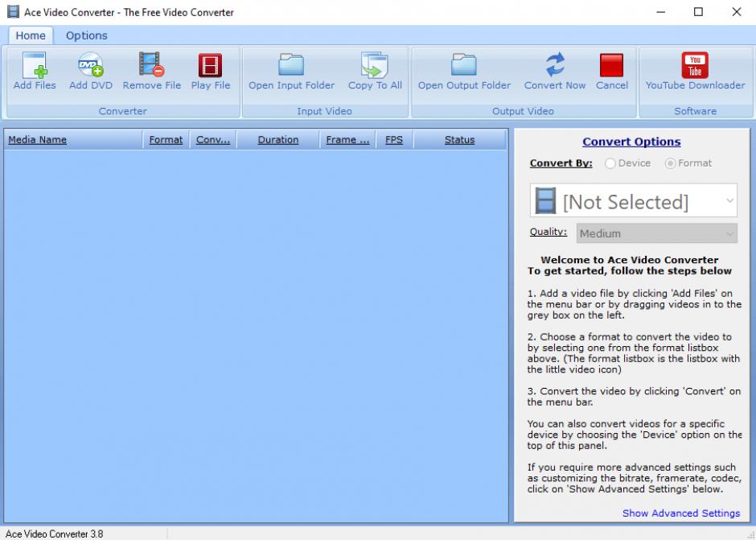Click the Format column header

166,140
